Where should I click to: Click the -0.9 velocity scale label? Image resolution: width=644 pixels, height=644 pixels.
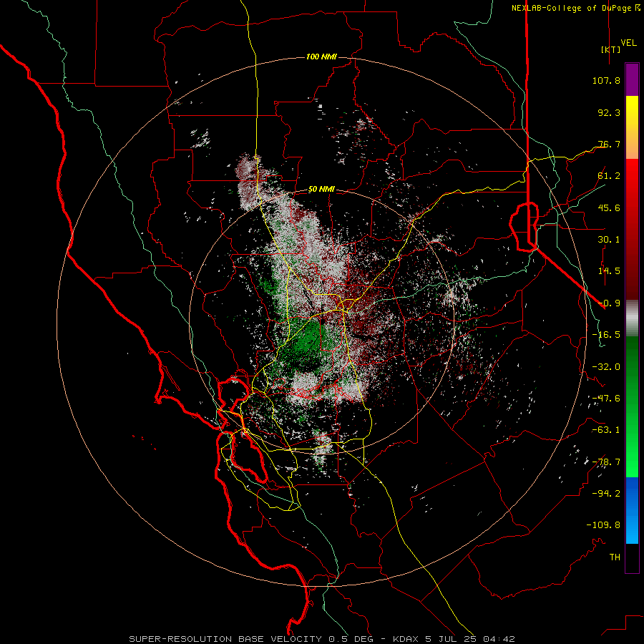click(x=609, y=303)
